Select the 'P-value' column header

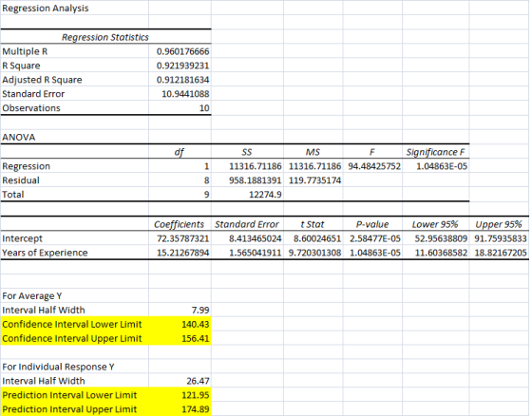click(x=372, y=224)
